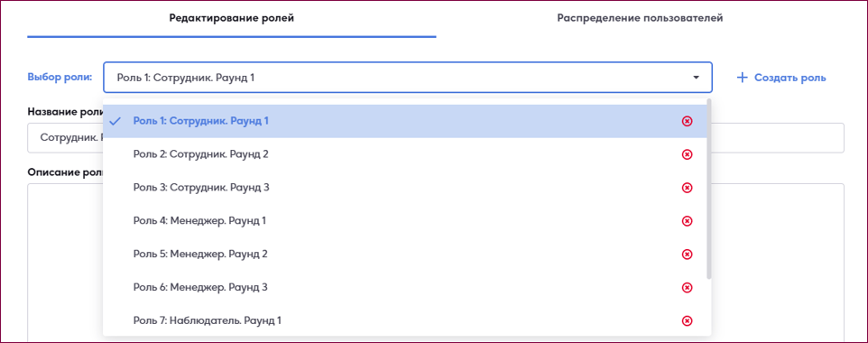Click the Выбор роли combo box field
868x343 pixels.
tap(408, 77)
